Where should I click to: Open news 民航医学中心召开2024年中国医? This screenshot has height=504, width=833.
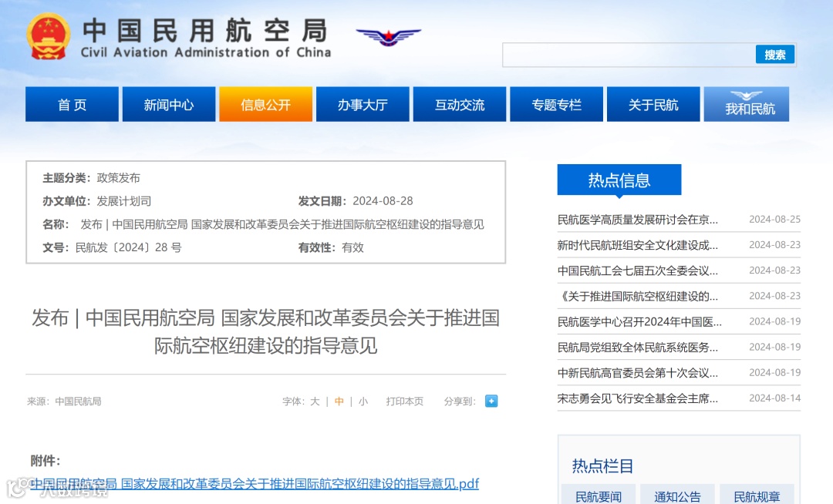[639, 321]
